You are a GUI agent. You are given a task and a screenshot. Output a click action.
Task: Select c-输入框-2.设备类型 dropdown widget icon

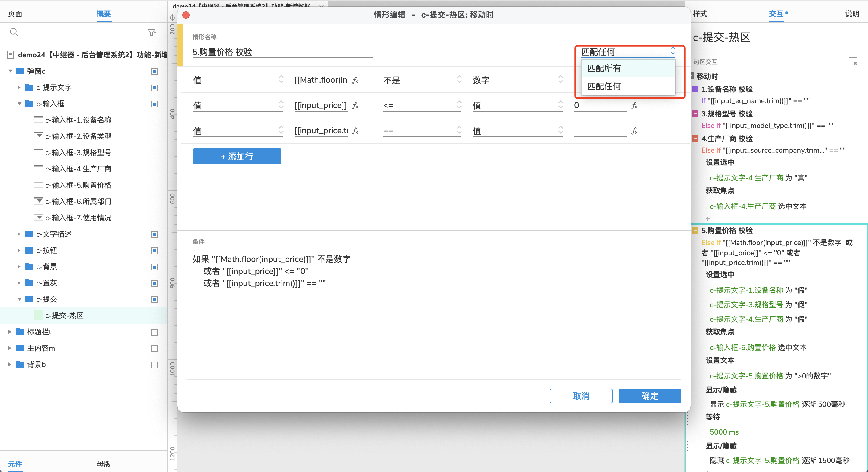[x=38, y=136]
